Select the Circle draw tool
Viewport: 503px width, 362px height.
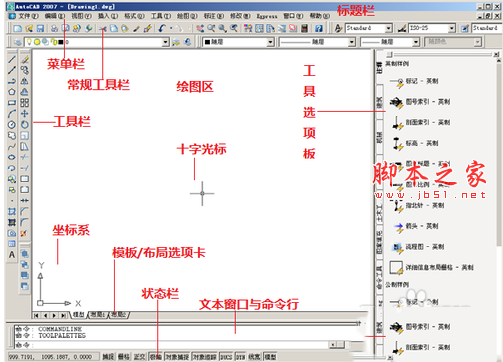12,125
